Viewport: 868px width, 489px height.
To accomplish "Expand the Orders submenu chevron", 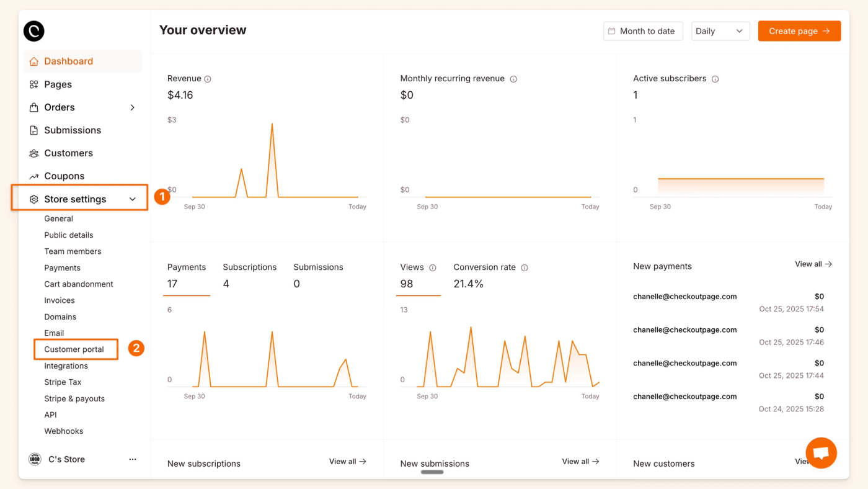I will click(x=132, y=107).
